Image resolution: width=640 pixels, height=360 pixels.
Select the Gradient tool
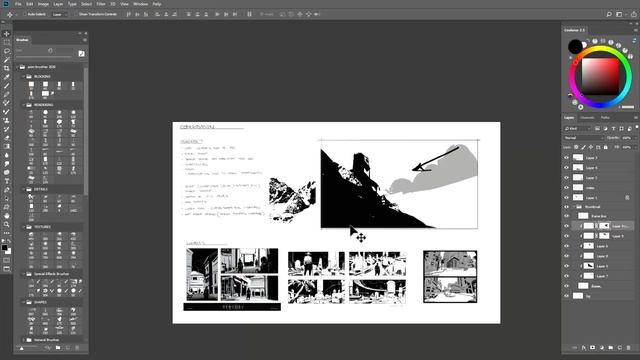[x=7, y=146]
